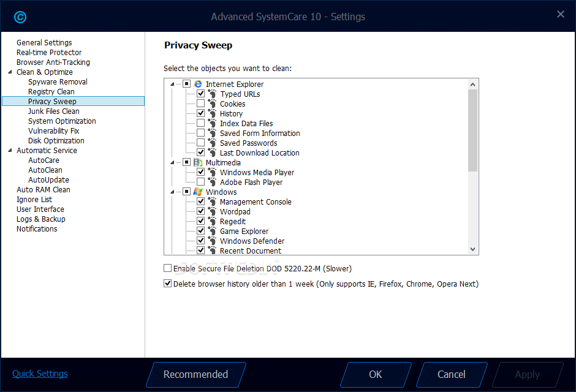Collapse the Windows tree node
This screenshot has width=576, height=392.
click(172, 192)
